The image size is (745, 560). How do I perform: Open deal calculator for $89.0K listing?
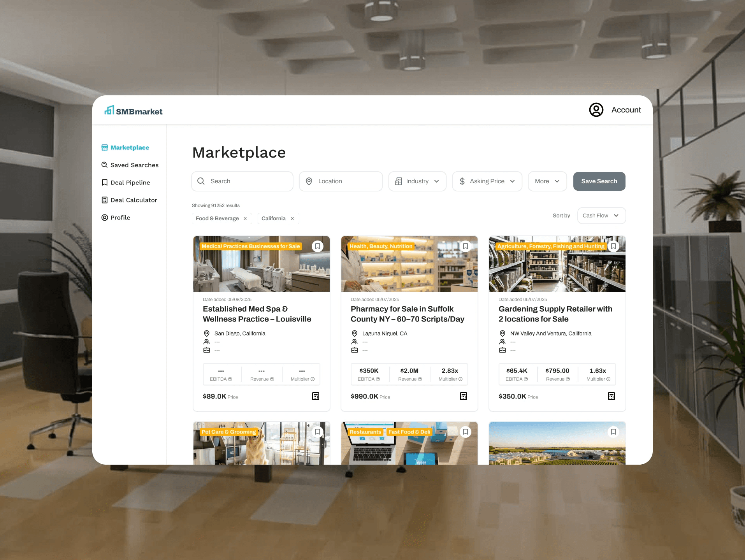pos(316,396)
